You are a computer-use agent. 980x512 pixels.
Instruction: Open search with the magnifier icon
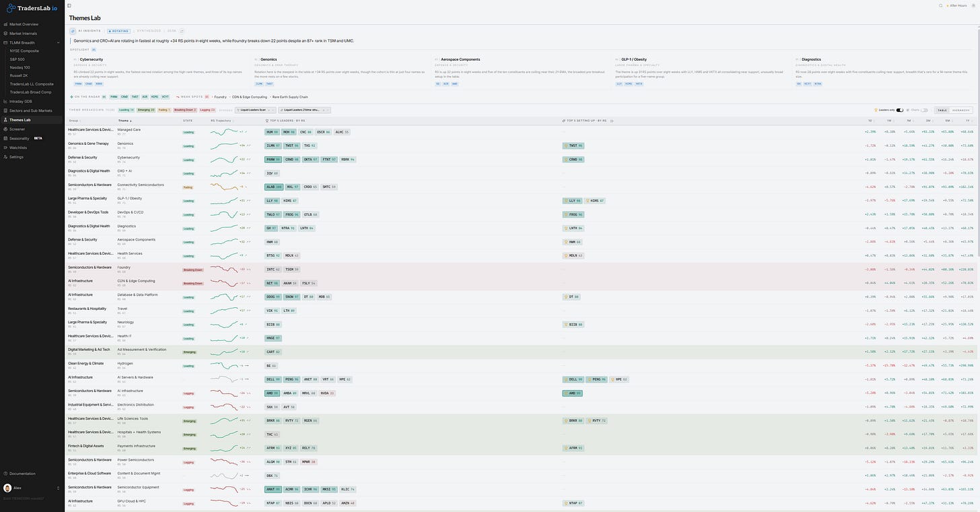(x=941, y=5)
